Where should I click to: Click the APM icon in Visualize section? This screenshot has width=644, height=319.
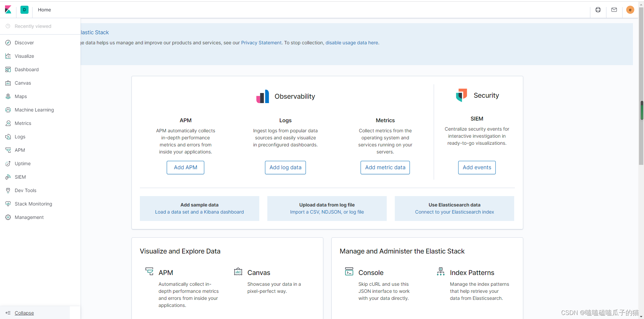(x=149, y=271)
